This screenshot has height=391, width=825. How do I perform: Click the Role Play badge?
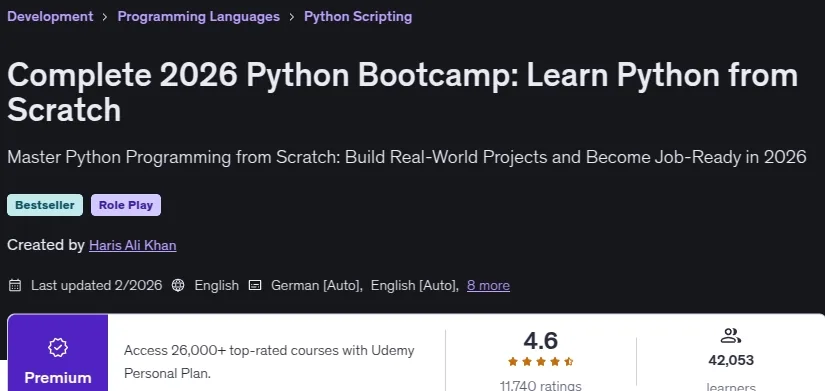pos(126,205)
